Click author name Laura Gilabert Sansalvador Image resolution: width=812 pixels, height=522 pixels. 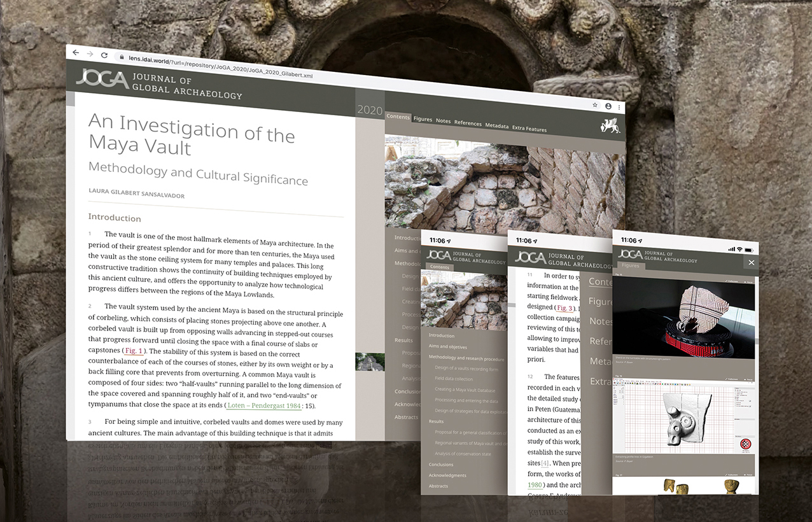click(x=136, y=194)
